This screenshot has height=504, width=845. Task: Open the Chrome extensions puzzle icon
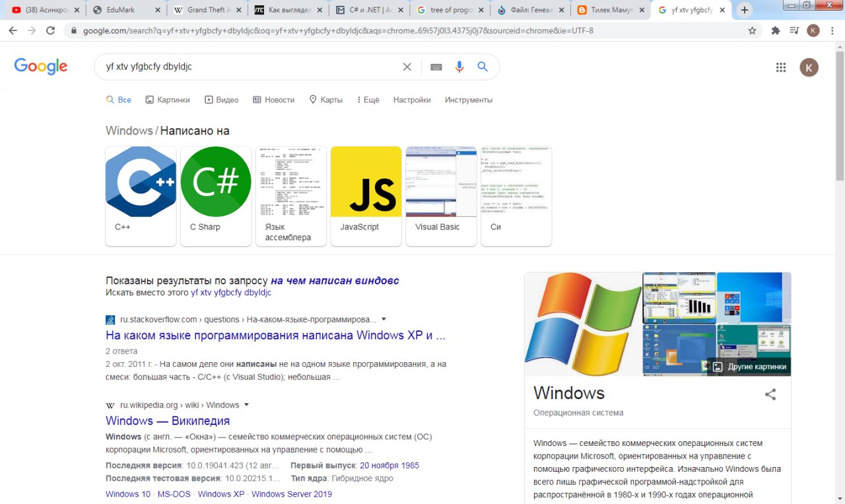click(776, 30)
